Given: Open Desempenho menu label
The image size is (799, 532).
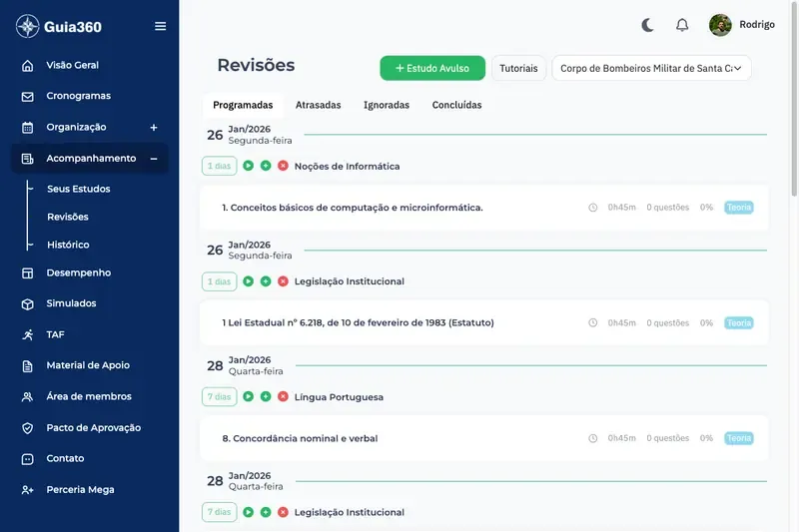Looking at the screenshot, I should 79,272.
